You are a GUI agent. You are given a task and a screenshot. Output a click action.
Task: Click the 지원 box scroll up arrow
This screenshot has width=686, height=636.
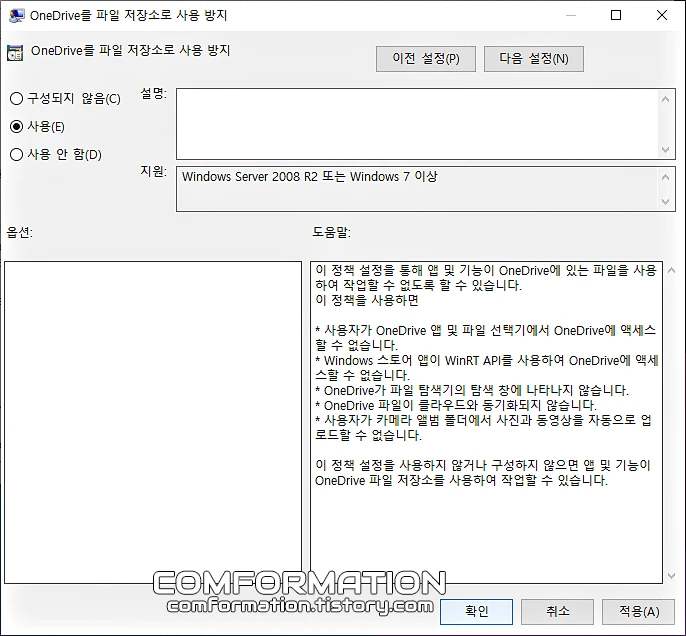point(665,177)
